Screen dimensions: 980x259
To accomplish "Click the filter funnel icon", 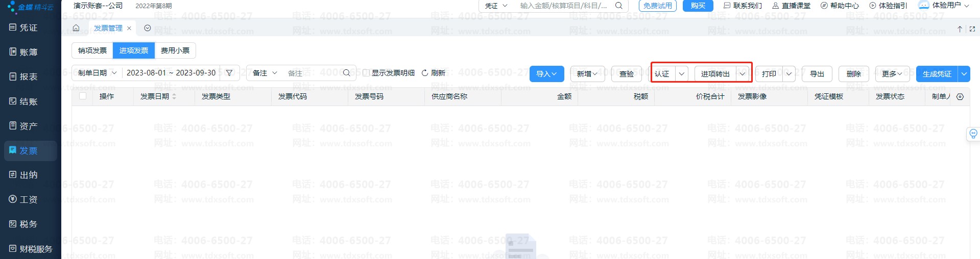I will (229, 73).
